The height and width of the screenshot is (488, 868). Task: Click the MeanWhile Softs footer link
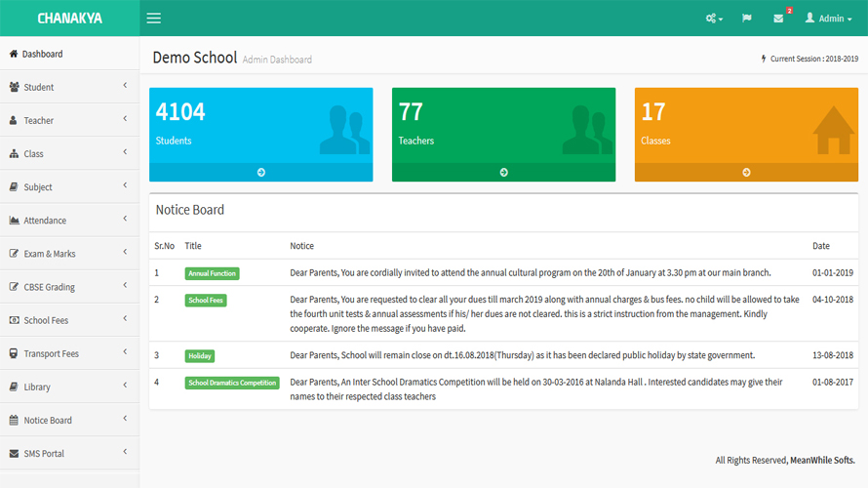click(822, 460)
